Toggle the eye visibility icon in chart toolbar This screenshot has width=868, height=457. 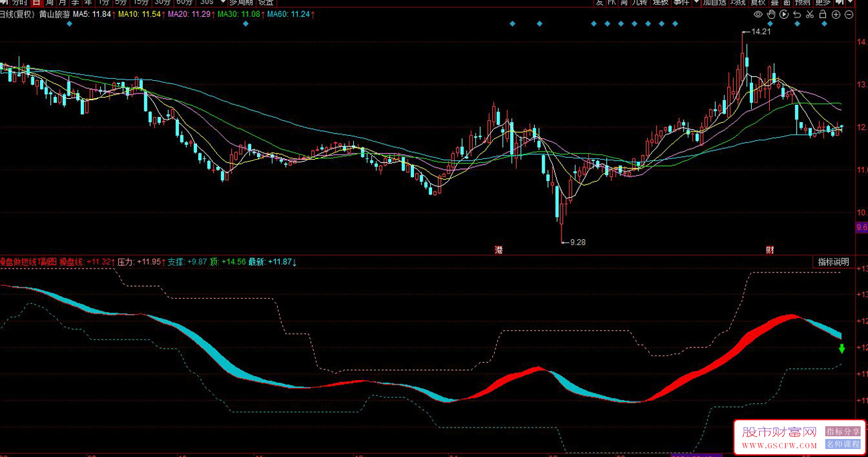[758, 14]
